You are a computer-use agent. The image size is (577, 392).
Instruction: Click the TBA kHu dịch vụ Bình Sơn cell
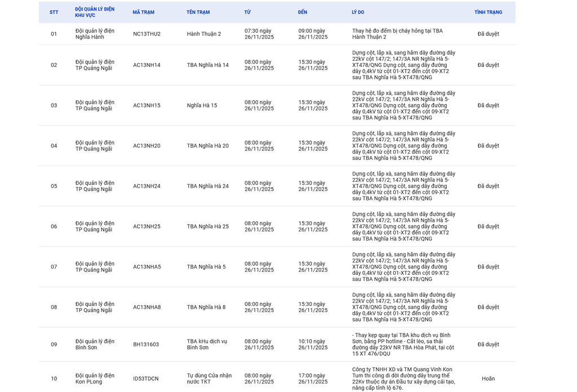(x=207, y=345)
